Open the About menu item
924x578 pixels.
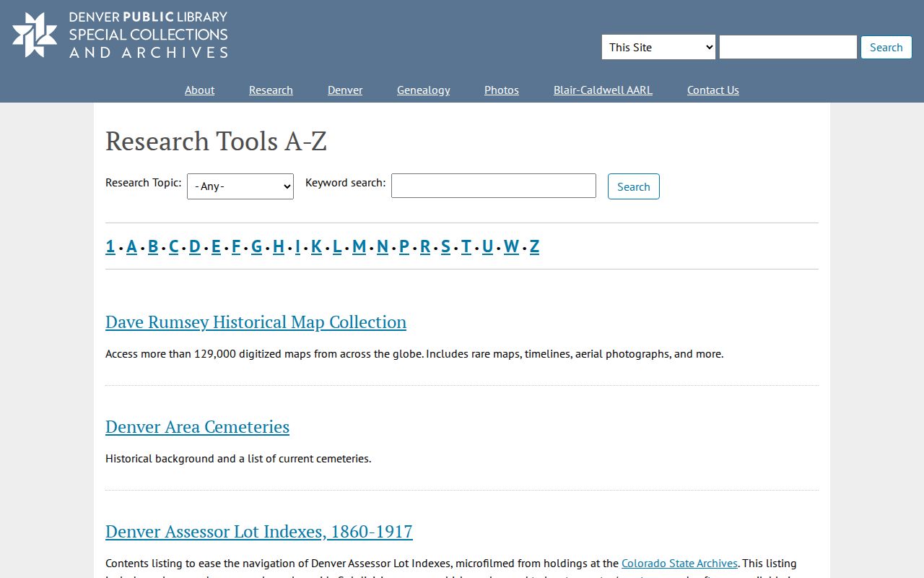pos(199,90)
